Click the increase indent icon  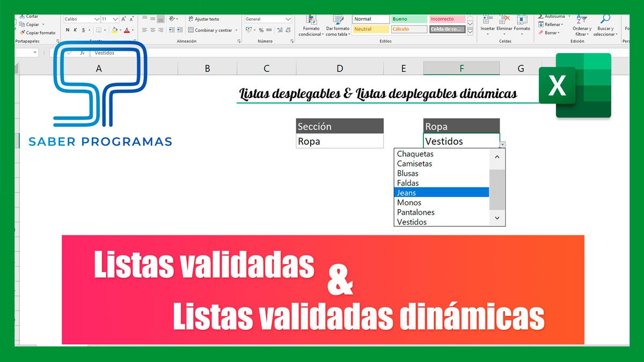180,30
